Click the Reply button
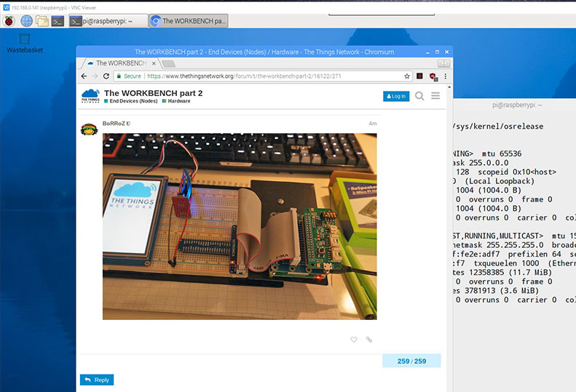576x392 pixels. 97,380
